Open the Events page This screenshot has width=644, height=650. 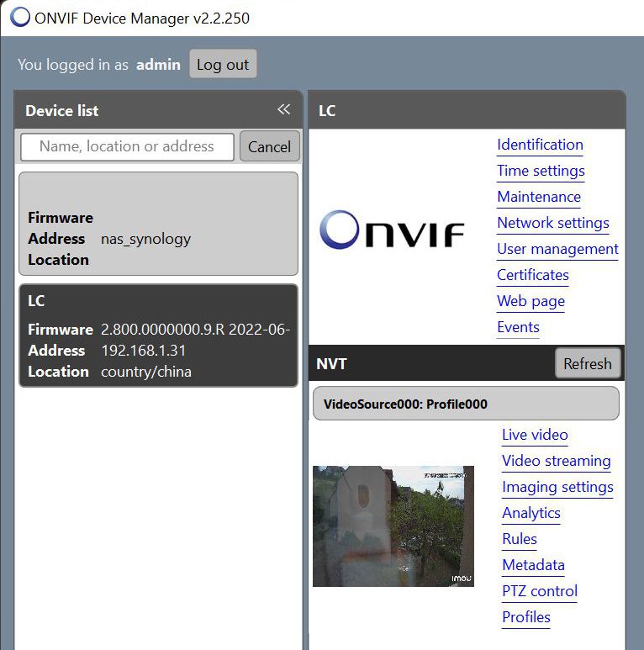(518, 327)
